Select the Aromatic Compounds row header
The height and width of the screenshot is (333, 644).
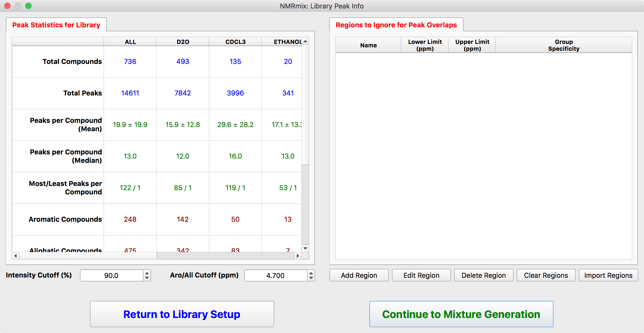(x=58, y=219)
